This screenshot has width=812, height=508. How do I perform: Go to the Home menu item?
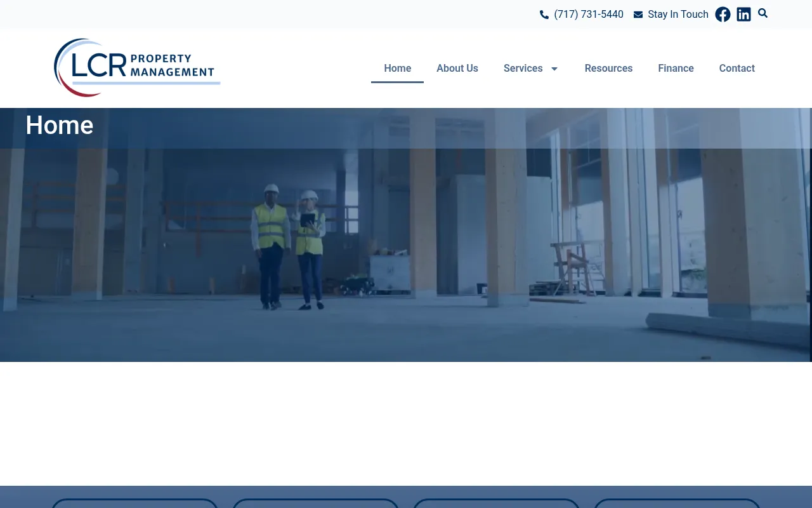[x=398, y=68]
